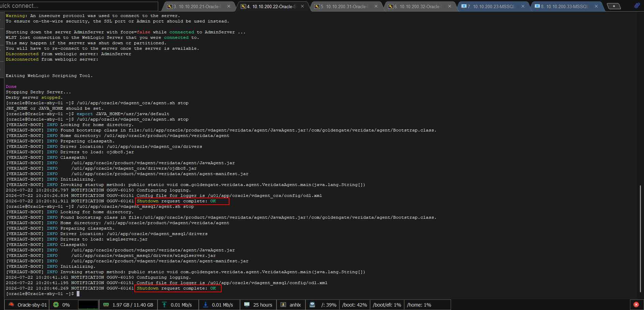Click the 'Exiting WebLogic Scripting Tool.' line
The width and height of the screenshot is (644, 310).
tap(49, 76)
